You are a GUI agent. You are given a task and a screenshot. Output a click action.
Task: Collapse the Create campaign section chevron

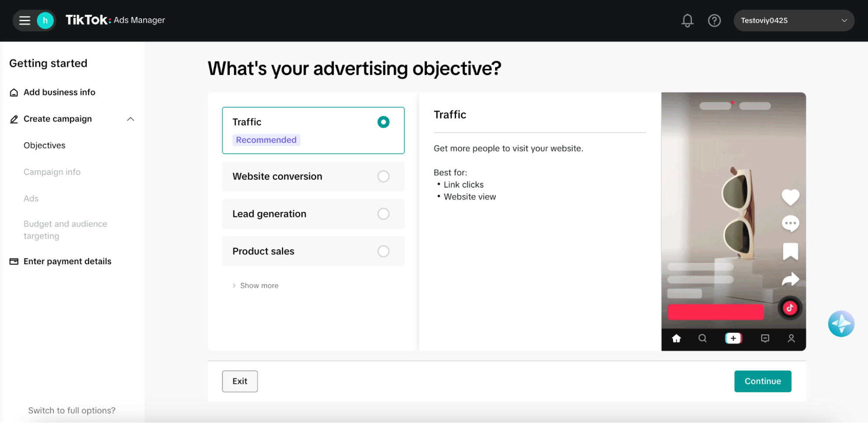(x=130, y=119)
